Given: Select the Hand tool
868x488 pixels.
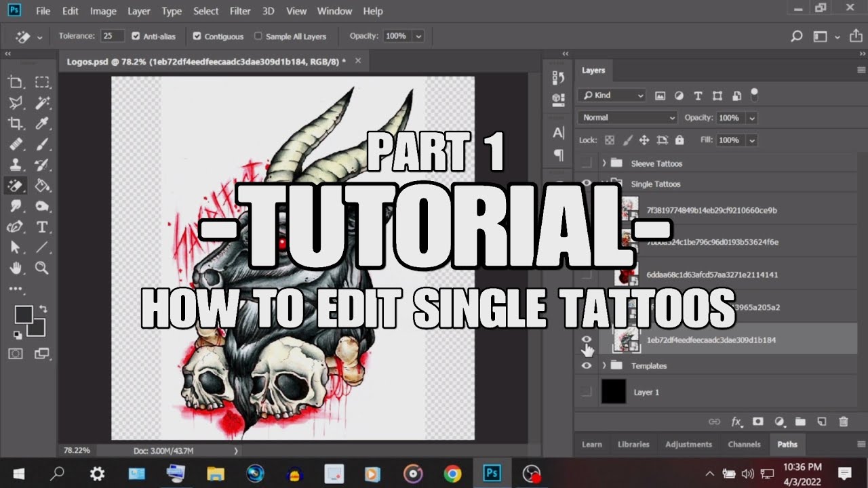Looking at the screenshot, I should click(x=15, y=268).
